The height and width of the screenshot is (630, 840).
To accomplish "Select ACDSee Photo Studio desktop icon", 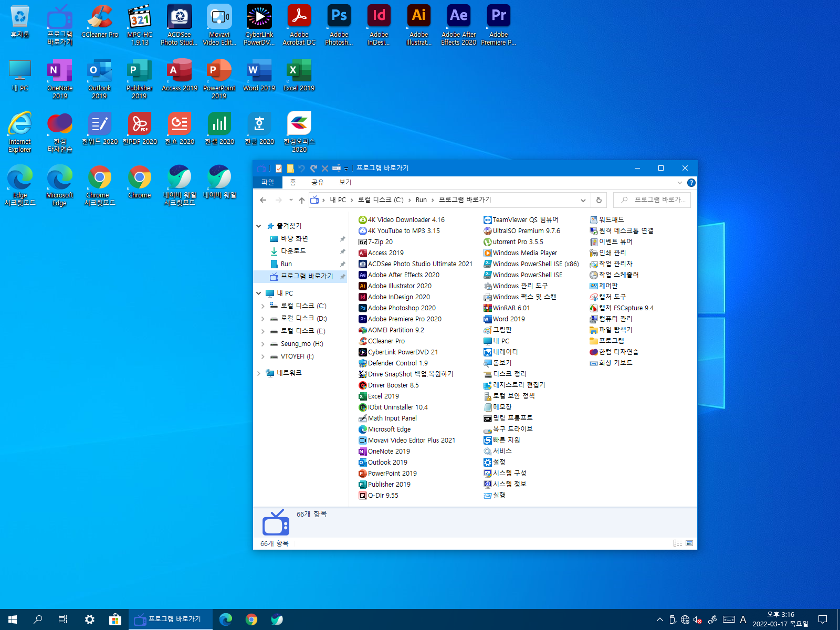I will point(180,25).
